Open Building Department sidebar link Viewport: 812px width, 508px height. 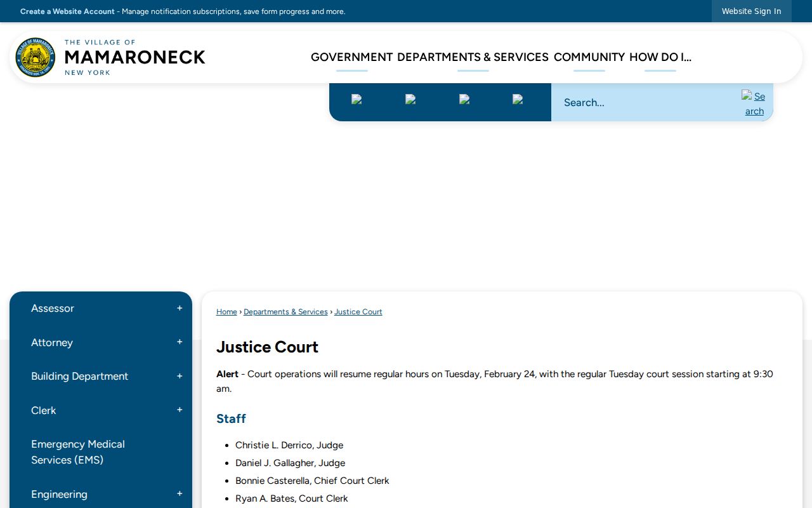(79, 377)
